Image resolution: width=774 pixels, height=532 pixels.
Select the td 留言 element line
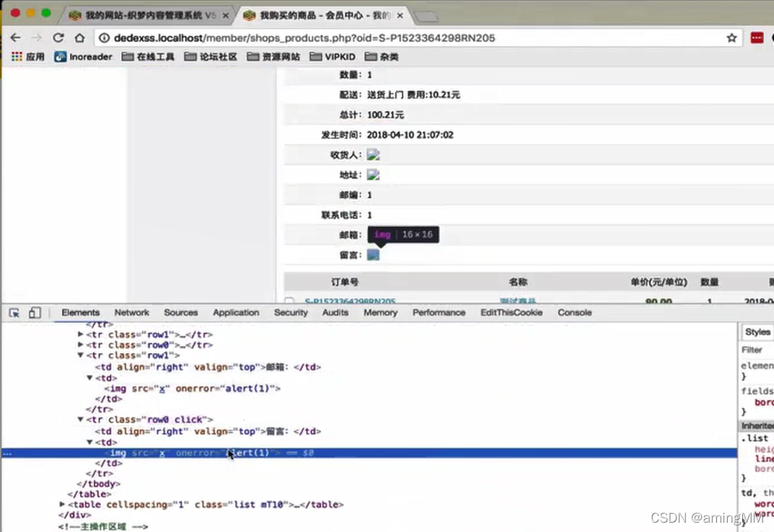point(208,431)
